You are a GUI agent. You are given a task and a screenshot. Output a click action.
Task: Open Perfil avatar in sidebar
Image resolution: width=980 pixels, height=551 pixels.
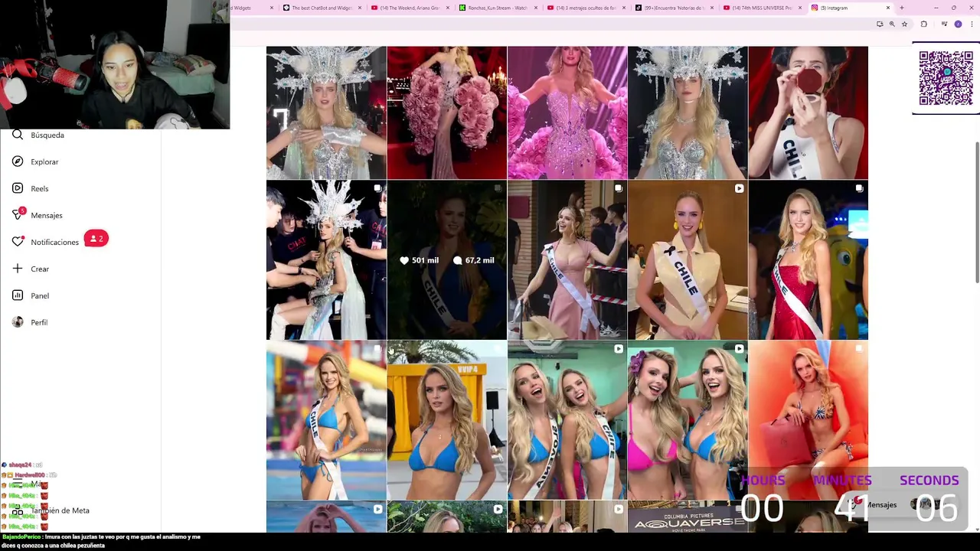[18, 322]
